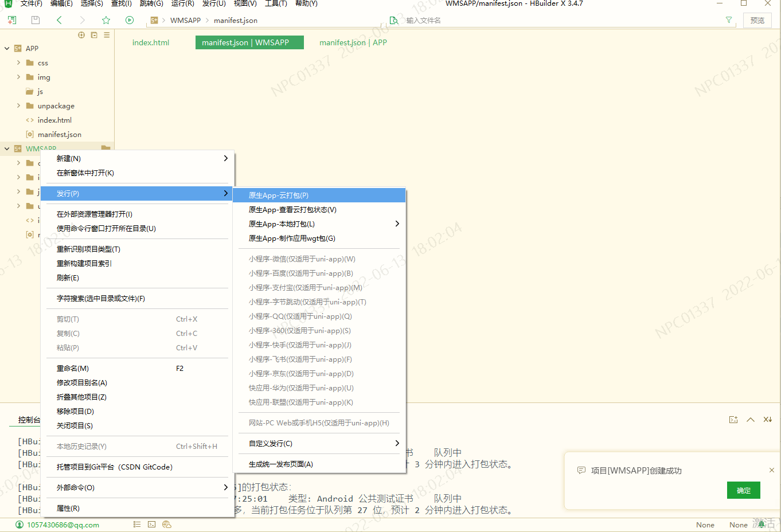The image size is (781, 532).
Task: Choose 移除项目(D)
Action: pos(138,412)
